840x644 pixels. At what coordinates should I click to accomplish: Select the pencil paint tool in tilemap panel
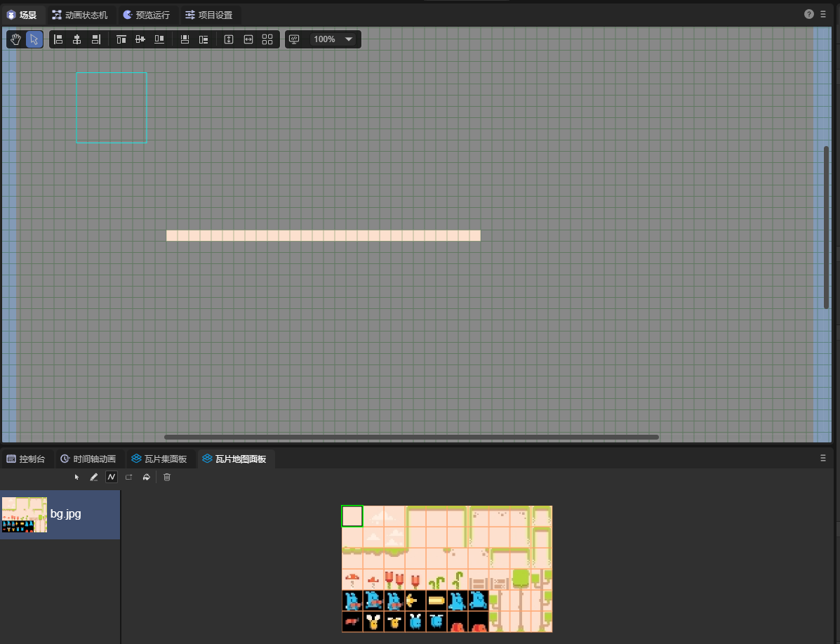pyautogui.click(x=94, y=477)
